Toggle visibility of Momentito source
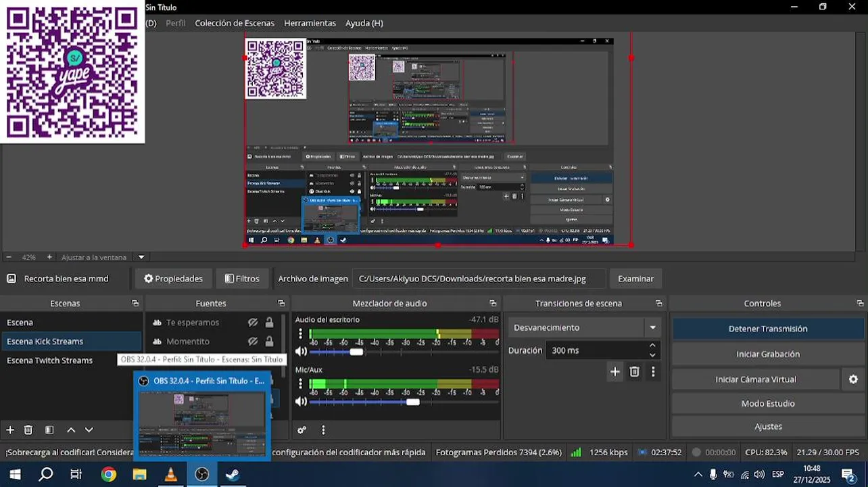 [253, 342]
